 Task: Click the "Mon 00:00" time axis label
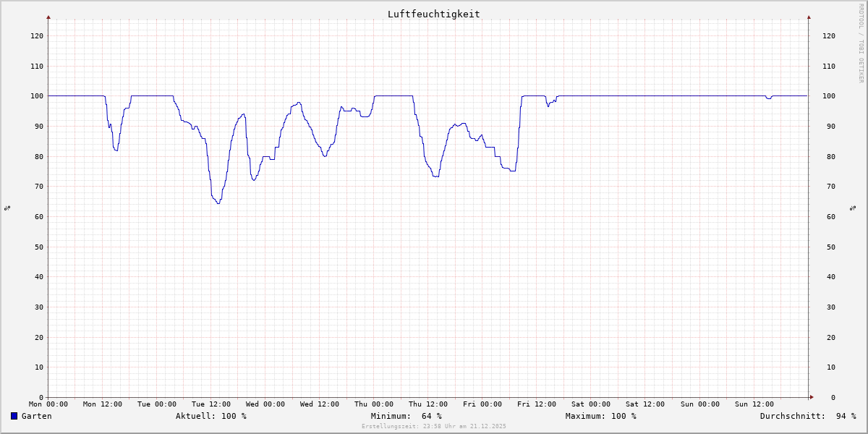point(48,404)
